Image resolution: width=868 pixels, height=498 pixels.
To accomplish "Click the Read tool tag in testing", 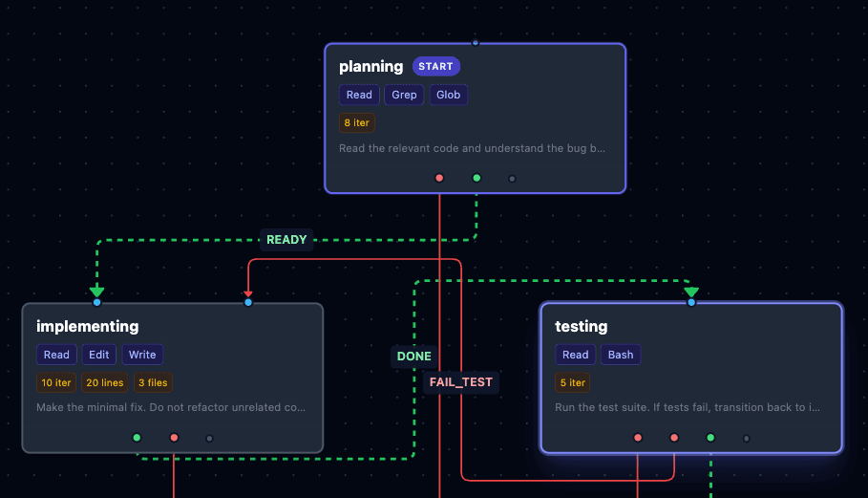I will pos(575,355).
